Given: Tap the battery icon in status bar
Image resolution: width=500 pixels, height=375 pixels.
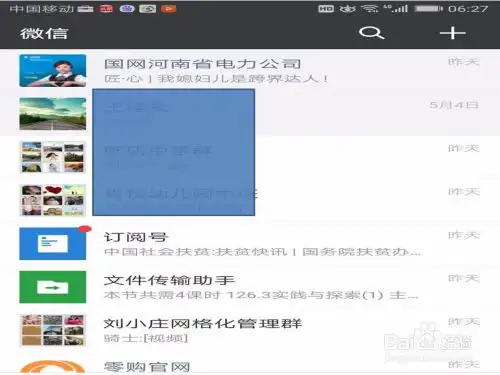Looking at the screenshot, I should coord(429,9).
